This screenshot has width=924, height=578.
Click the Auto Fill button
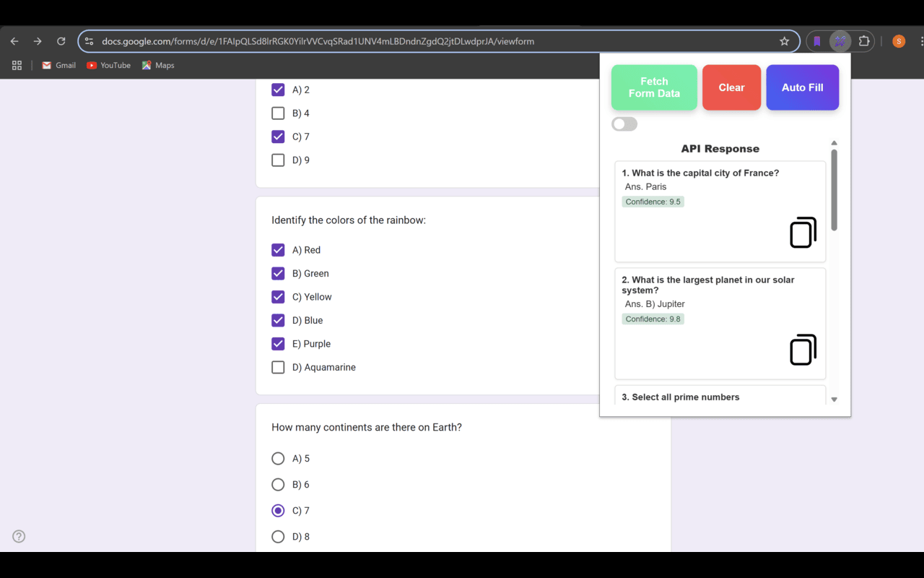802,87
